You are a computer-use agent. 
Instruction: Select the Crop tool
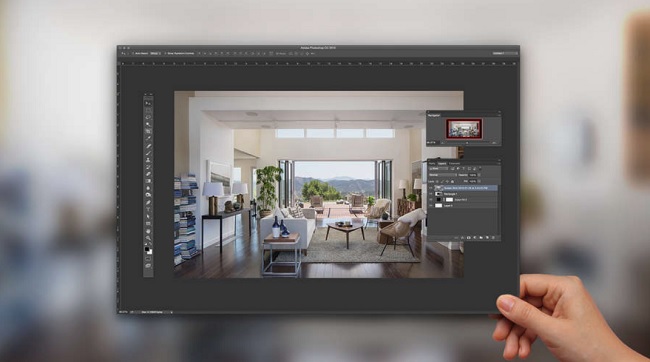coord(148,131)
